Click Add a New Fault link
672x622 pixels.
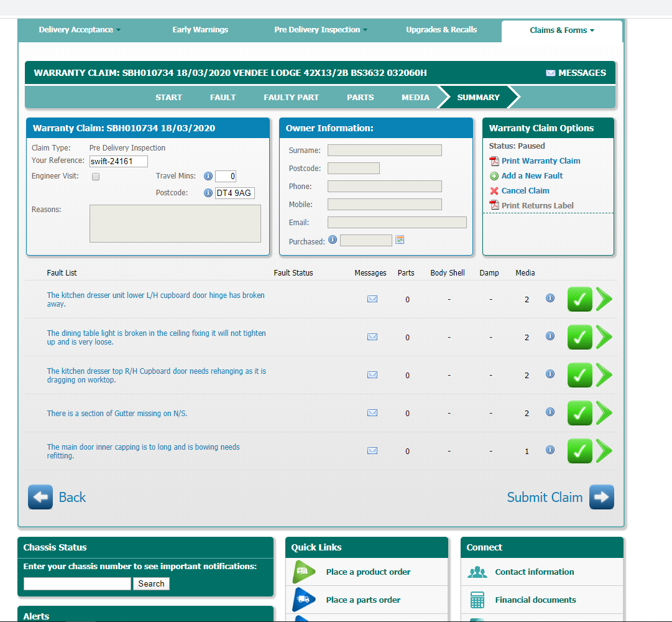click(x=532, y=176)
